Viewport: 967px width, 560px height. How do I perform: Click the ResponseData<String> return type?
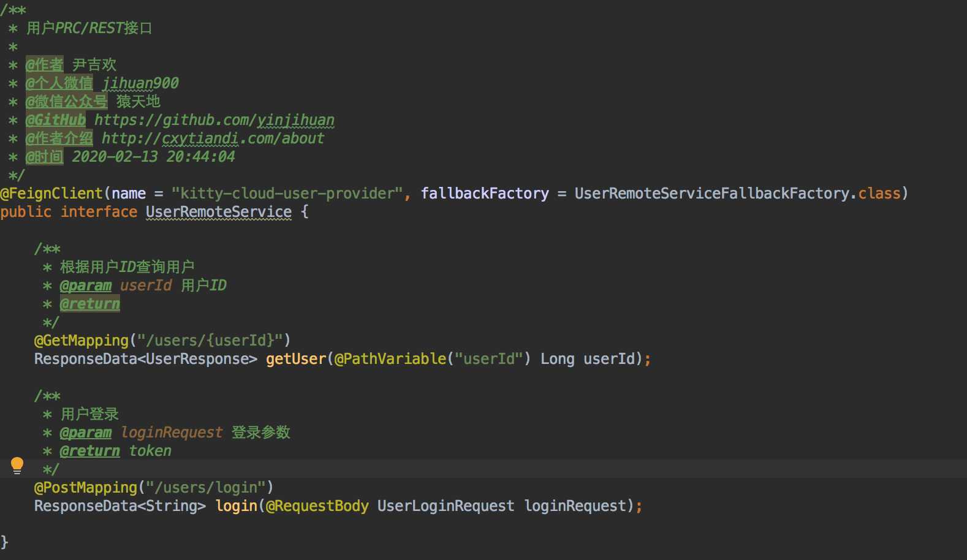point(120,506)
